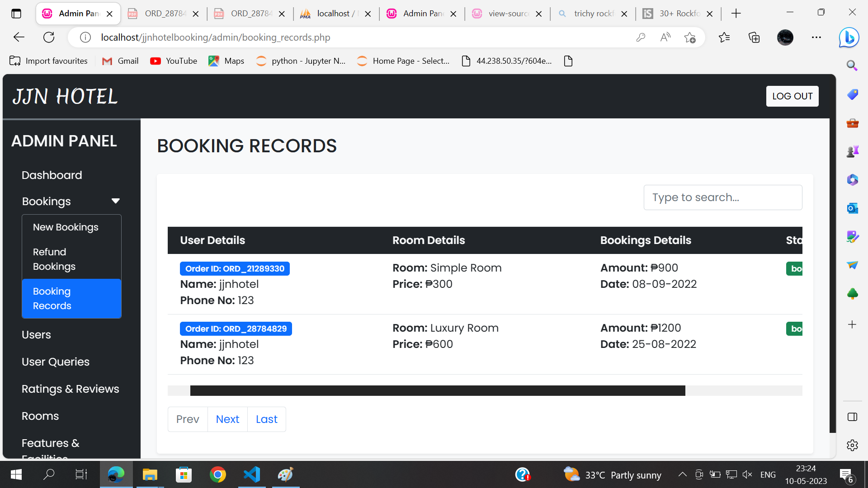Open the Microsoft 365 sidebar icon
Screen dimensions: 868x488
click(x=852, y=180)
